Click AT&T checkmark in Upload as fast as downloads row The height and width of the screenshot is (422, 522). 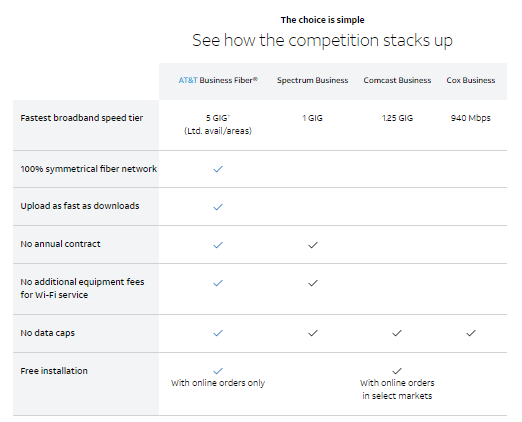[218, 207]
